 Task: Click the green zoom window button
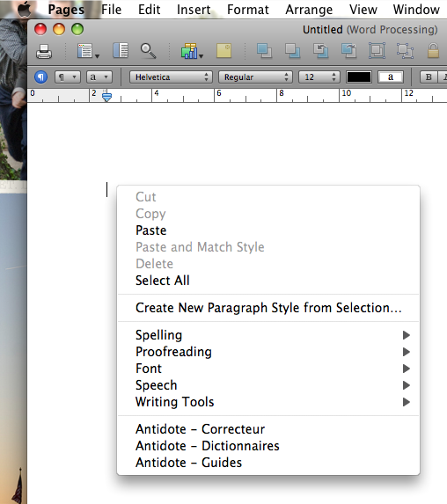coord(77,29)
